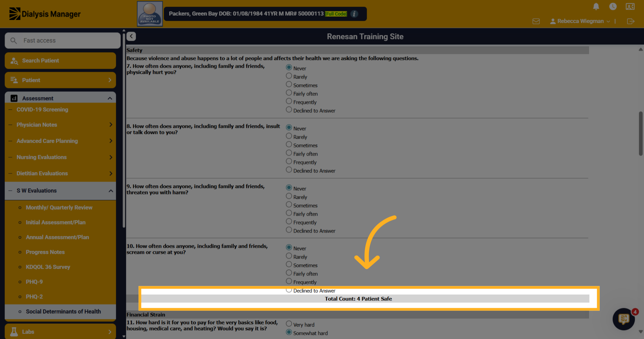This screenshot has height=339, width=644.
Task: Open the contact card icon in header
Action: point(630,6)
